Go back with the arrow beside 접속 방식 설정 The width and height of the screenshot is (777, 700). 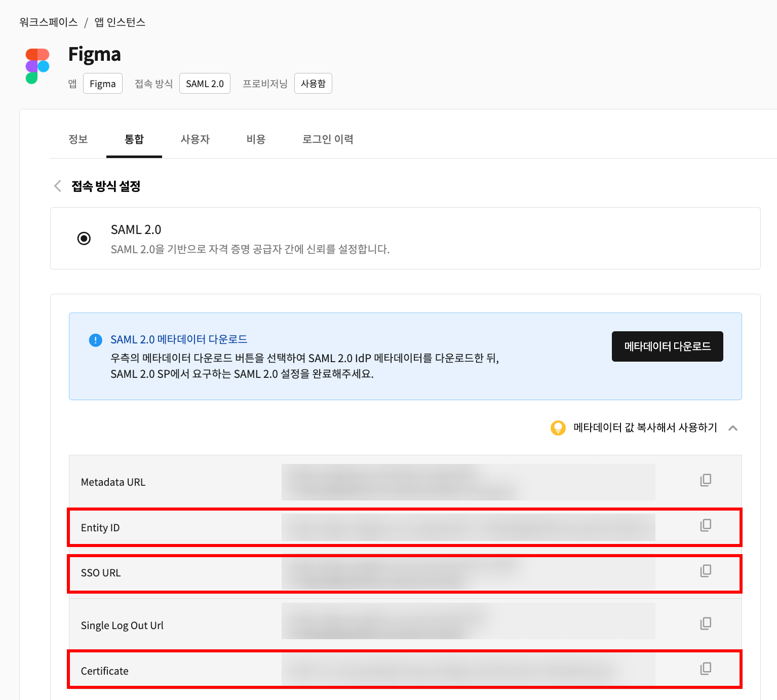(x=58, y=186)
